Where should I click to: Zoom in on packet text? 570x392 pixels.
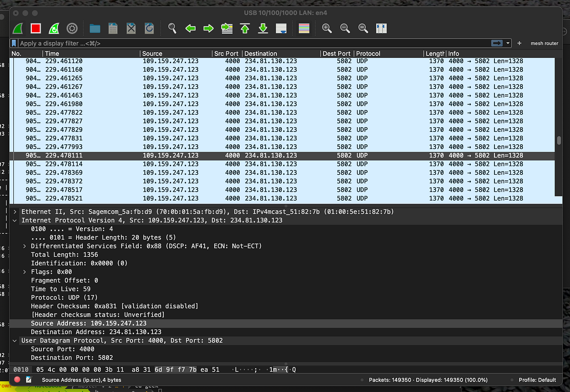tap(327, 28)
